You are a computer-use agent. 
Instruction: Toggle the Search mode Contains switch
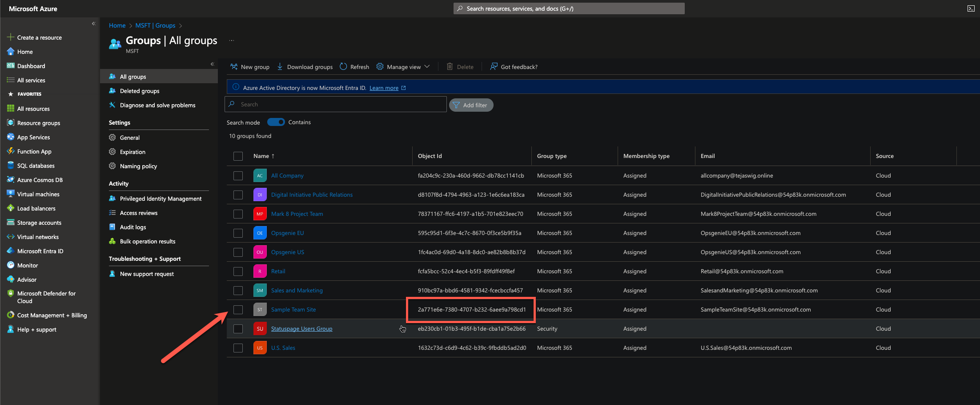tap(276, 122)
